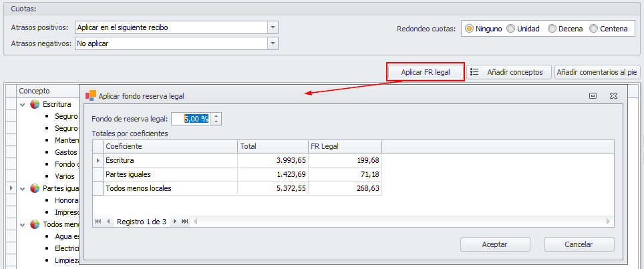This screenshot has height=269, width=644.
Task: Open the Atrasos negativos dropdown
Action: pos(272,43)
